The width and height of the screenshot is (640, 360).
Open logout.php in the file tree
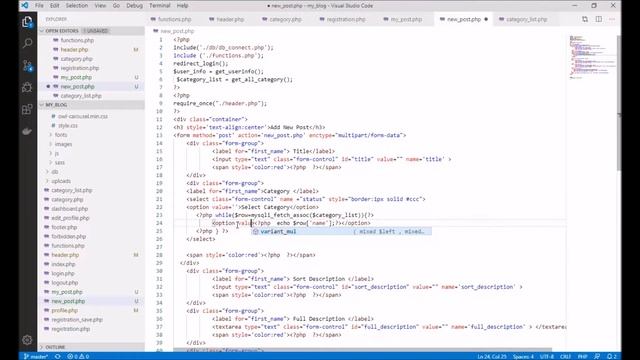pos(64,282)
